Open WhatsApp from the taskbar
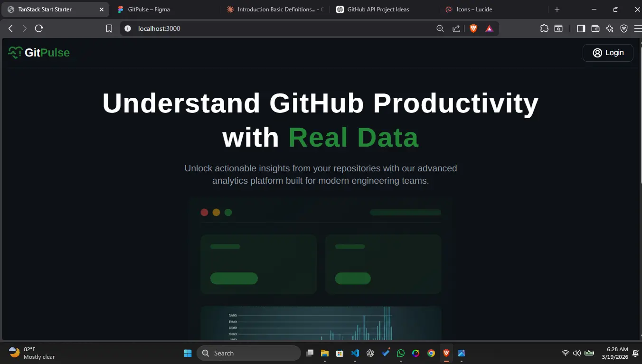Screen dimensions: 642x364 (x=400, y=353)
